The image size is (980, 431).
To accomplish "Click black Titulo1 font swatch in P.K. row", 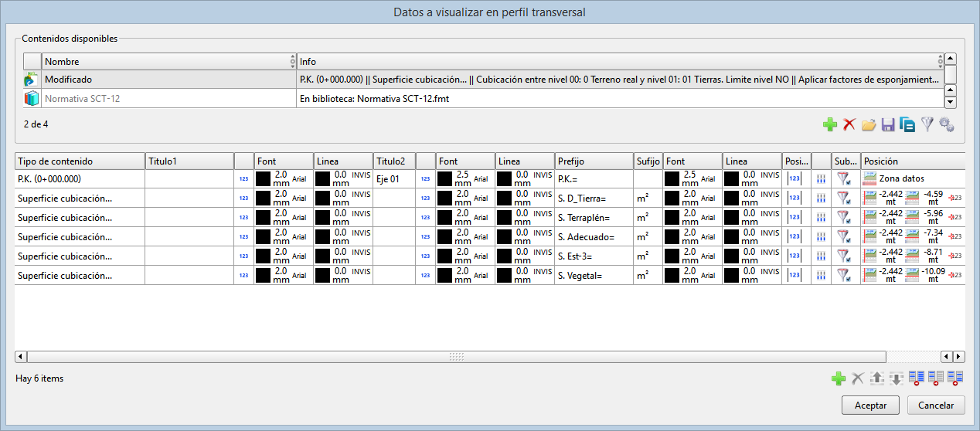I will point(265,178).
